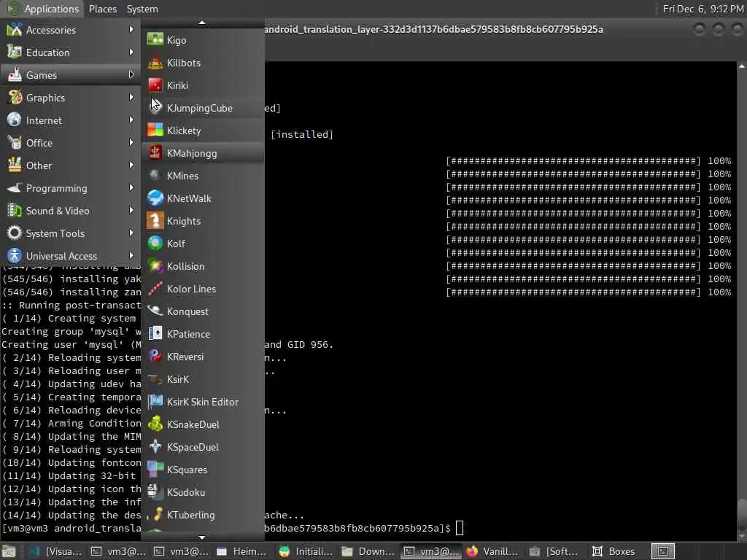
Task: Click the show desktop button in taskbar
Action: click(x=9, y=551)
